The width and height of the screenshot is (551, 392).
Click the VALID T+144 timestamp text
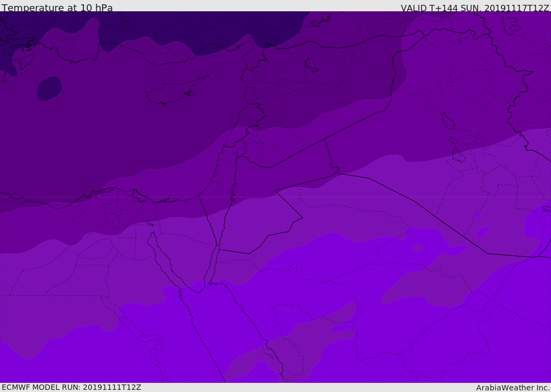click(475, 8)
